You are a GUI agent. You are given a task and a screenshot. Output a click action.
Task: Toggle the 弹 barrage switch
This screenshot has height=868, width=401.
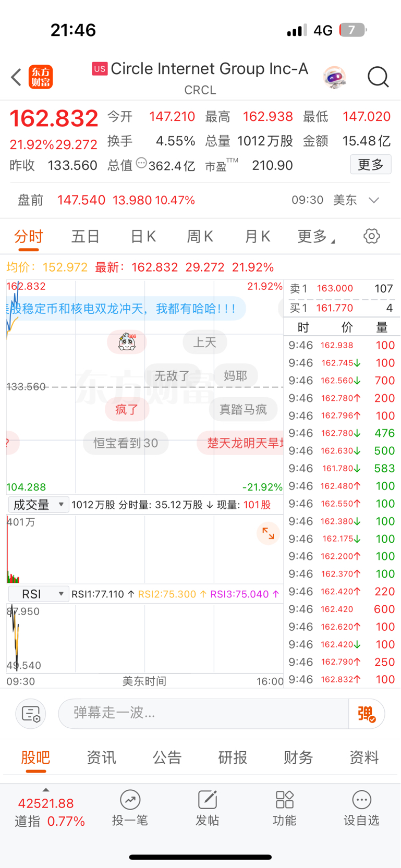(x=367, y=713)
